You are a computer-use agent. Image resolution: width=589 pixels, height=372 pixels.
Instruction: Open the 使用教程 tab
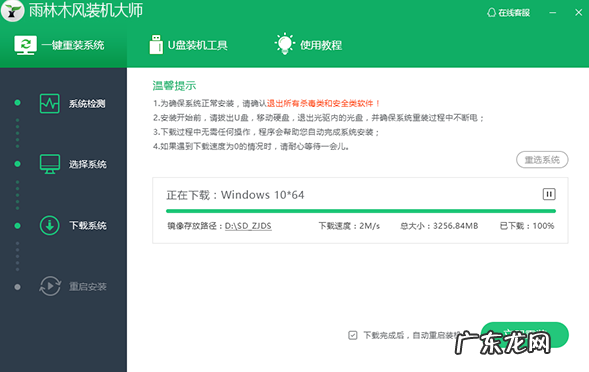tap(308, 45)
